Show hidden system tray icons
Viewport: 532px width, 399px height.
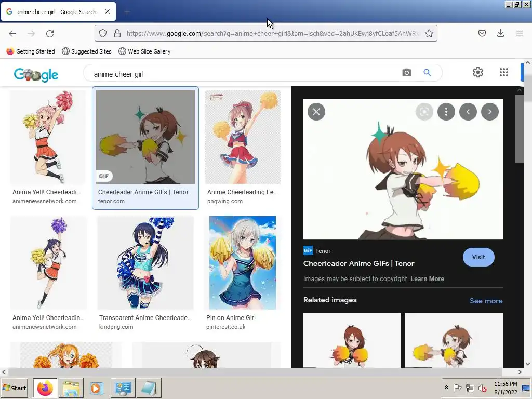pyautogui.click(x=446, y=388)
